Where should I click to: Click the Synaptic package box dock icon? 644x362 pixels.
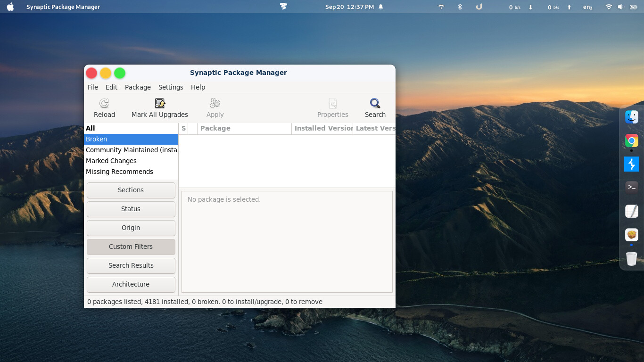pyautogui.click(x=632, y=235)
